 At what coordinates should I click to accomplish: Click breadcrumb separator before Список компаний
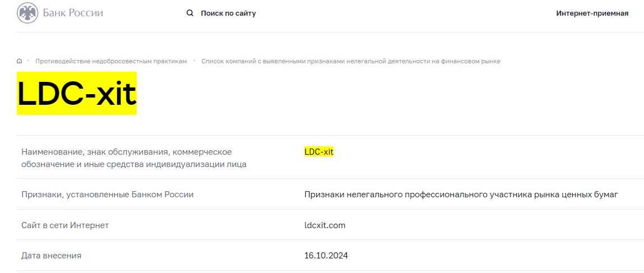coord(194,60)
